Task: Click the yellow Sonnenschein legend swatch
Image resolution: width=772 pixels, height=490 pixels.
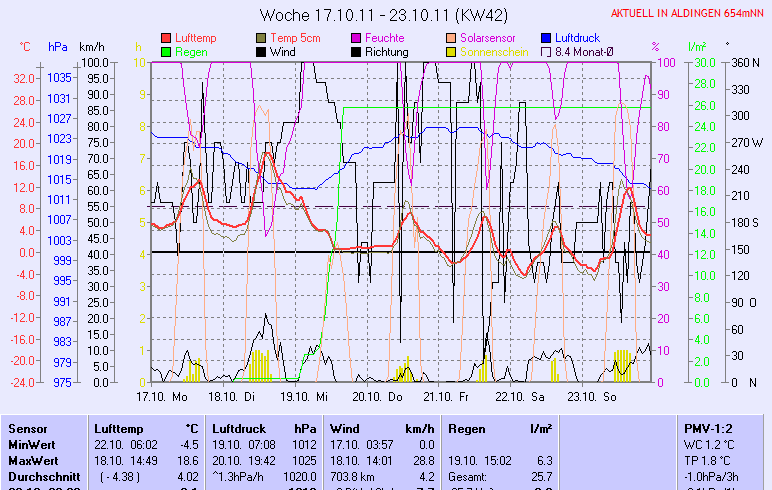Action: pos(452,51)
